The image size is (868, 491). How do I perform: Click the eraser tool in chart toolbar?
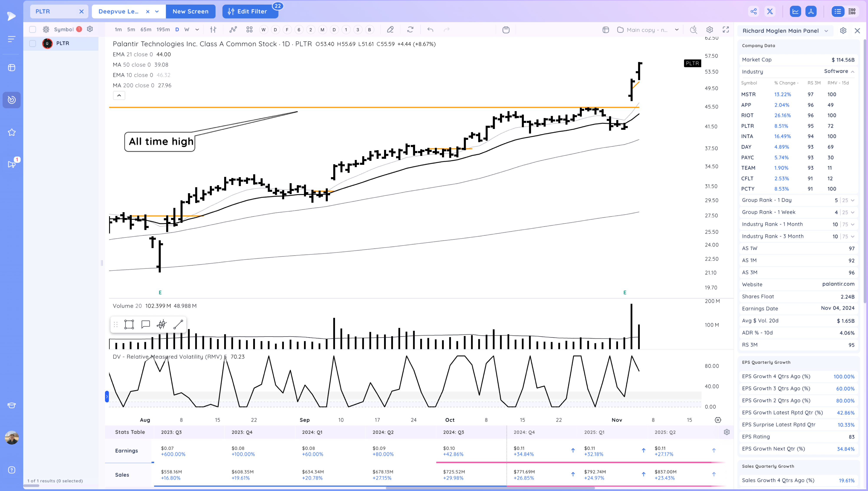point(390,30)
